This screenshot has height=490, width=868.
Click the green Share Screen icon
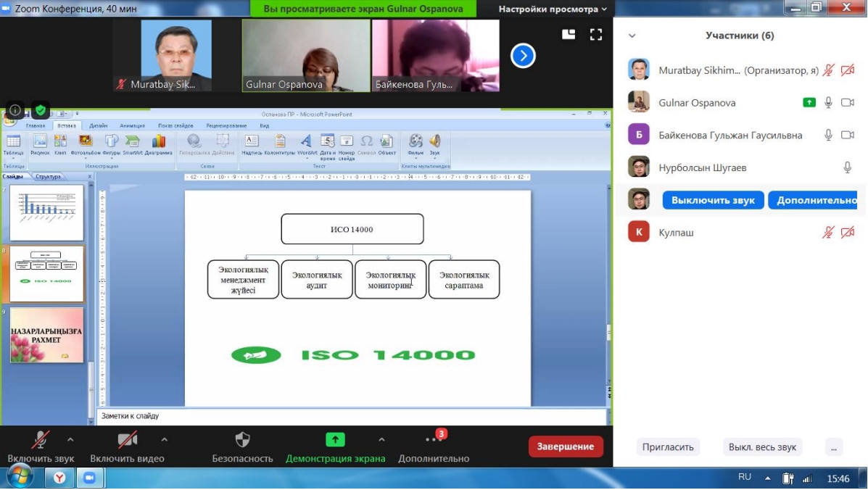335,440
